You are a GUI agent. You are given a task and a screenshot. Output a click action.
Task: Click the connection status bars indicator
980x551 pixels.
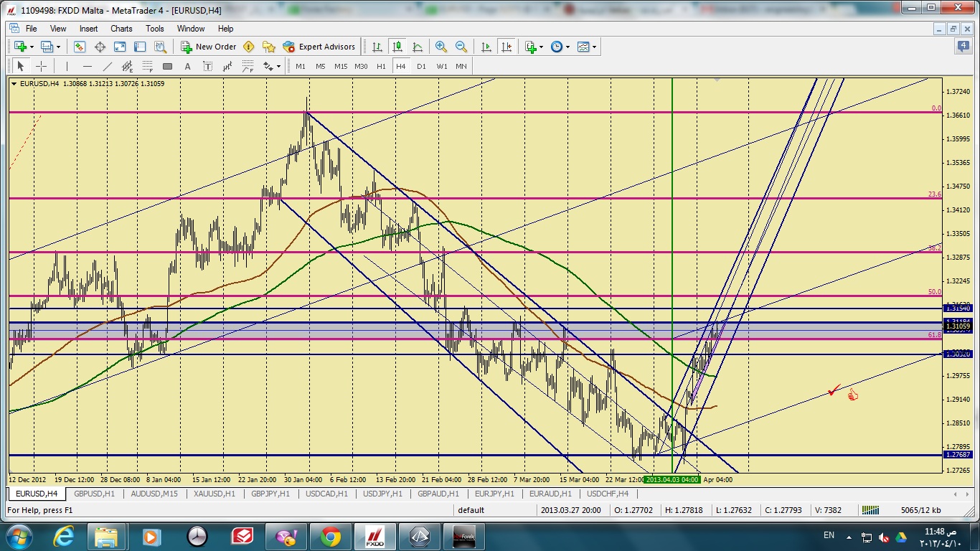870,510
